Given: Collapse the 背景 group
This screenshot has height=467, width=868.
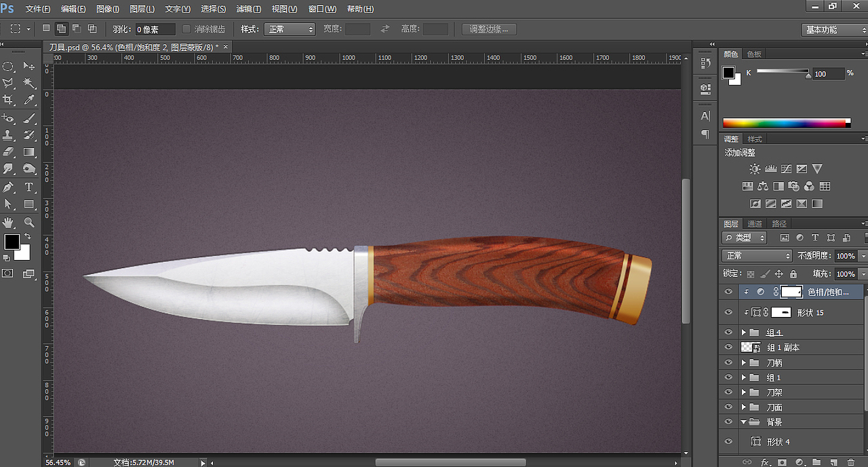Looking at the screenshot, I should [743, 422].
